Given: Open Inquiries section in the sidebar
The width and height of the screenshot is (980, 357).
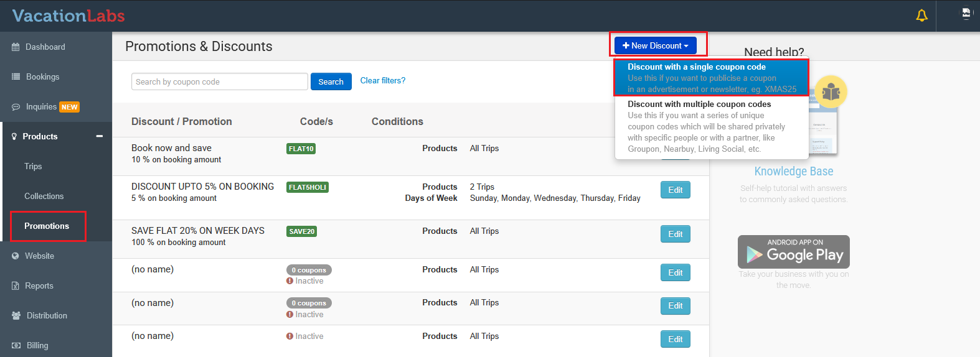Looking at the screenshot, I should tap(41, 107).
